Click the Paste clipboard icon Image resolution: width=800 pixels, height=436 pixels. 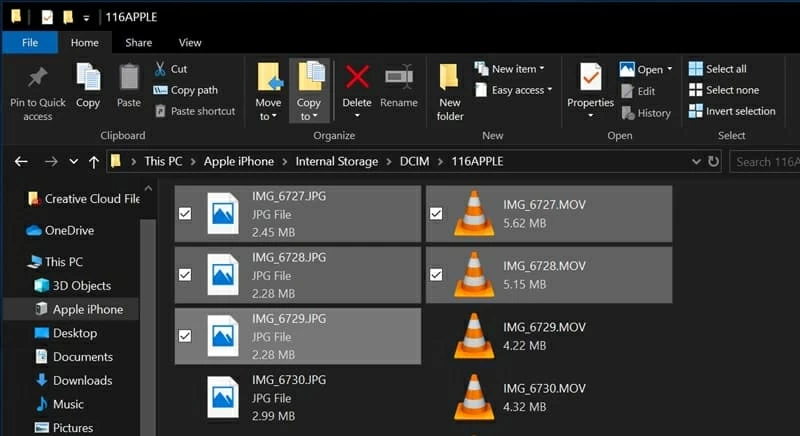pos(129,78)
